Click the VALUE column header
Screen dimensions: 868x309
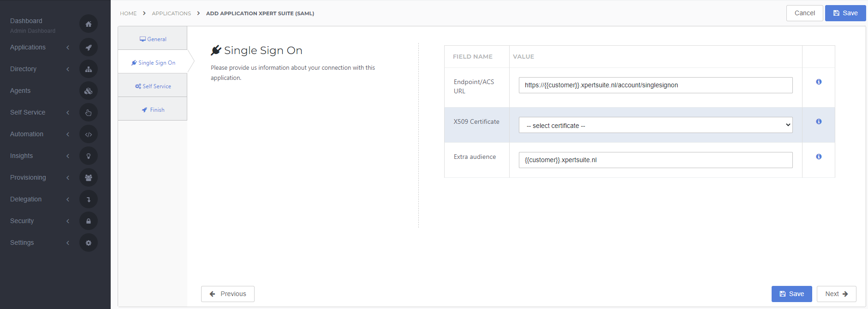(x=523, y=56)
